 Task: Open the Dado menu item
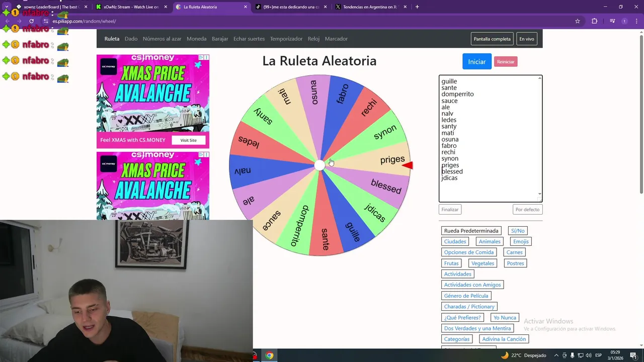point(131,39)
